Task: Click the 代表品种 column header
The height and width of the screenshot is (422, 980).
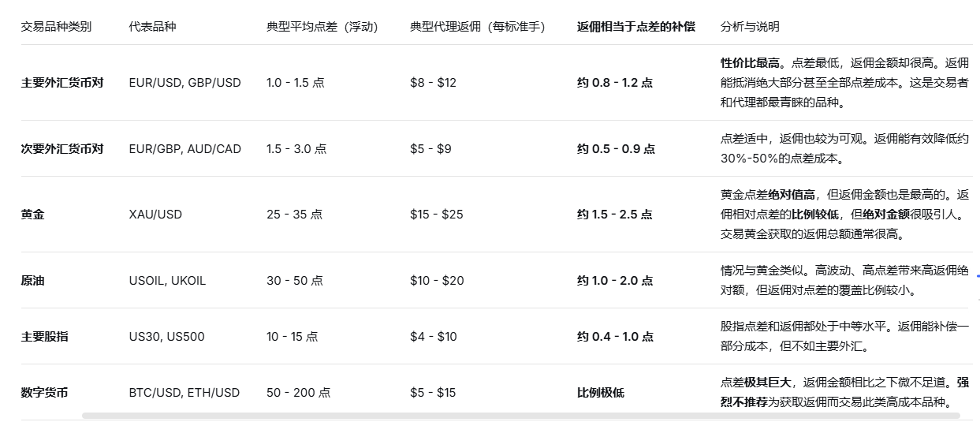Action: coord(152,27)
